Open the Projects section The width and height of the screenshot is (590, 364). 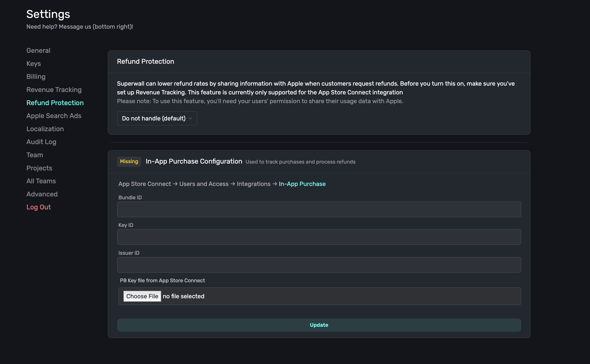click(39, 168)
